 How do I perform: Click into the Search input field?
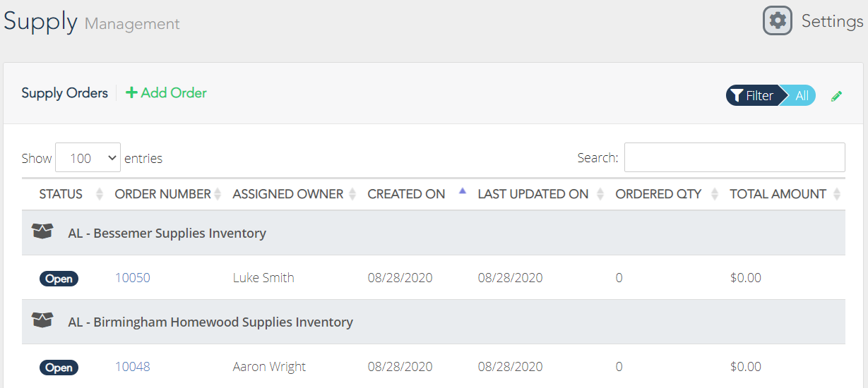735,157
